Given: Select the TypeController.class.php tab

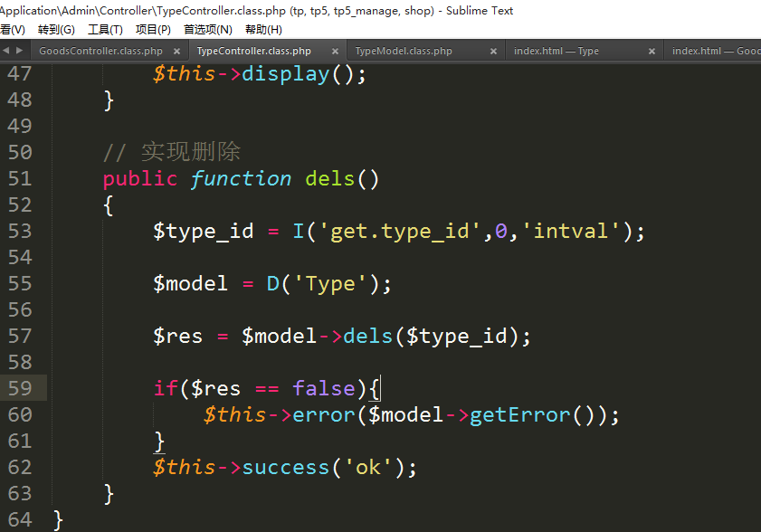Looking at the screenshot, I should pyautogui.click(x=253, y=52).
